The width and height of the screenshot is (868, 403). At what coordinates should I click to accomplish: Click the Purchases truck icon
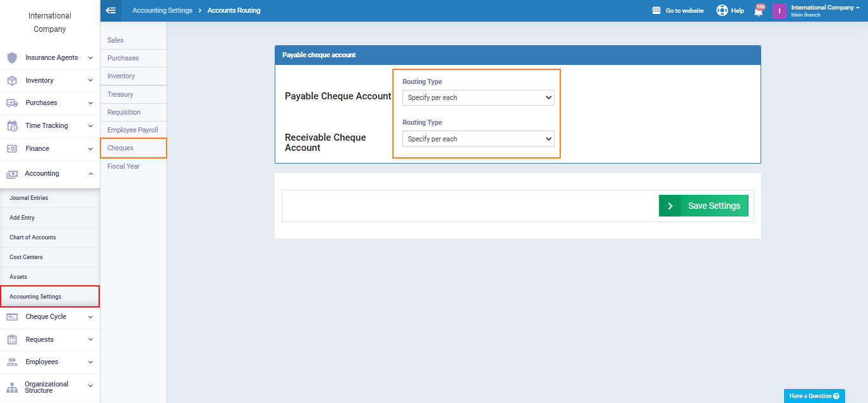(x=12, y=103)
